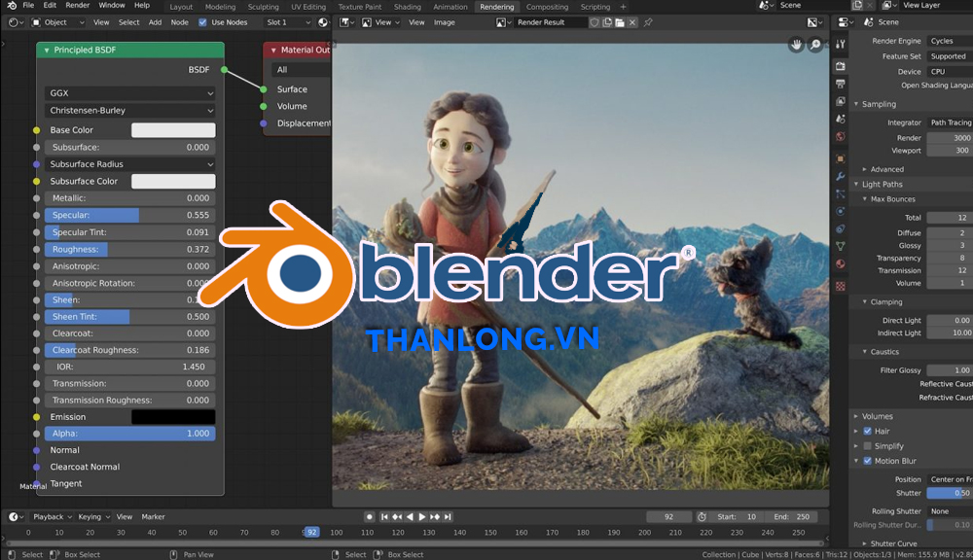Open the Modifier properties wrench tab
This screenshot has height=560, width=973.
[x=841, y=176]
